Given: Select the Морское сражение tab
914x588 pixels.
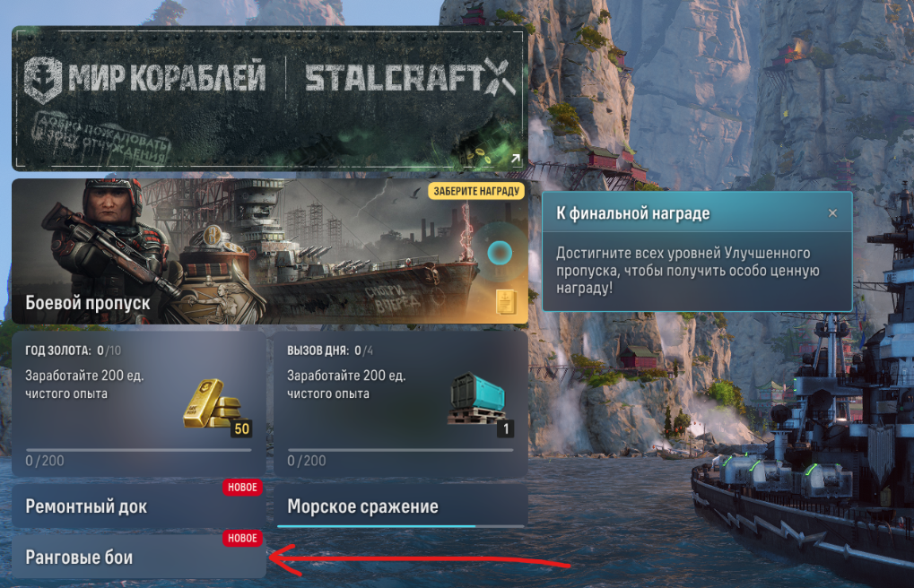Looking at the screenshot, I should (x=400, y=506).
